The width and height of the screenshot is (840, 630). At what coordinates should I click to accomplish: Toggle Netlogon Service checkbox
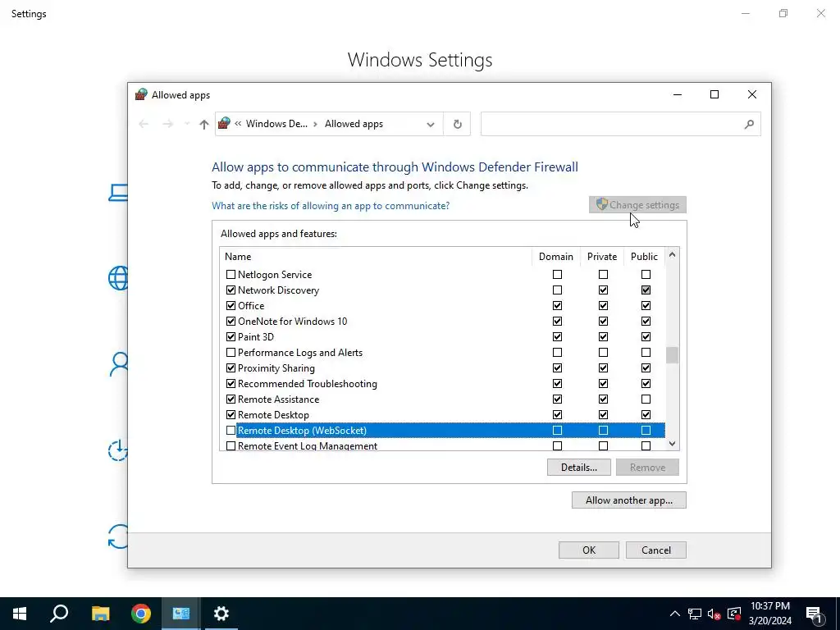231,274
